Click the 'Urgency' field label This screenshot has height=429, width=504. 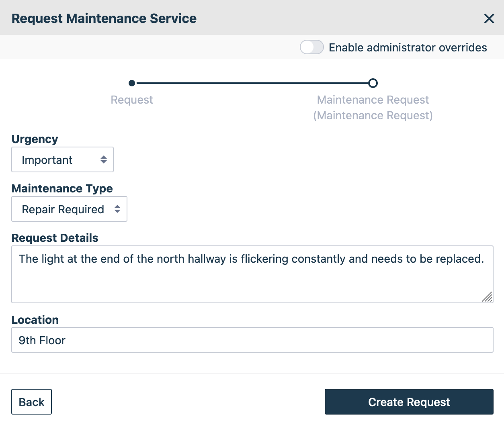tap(35, 139)
